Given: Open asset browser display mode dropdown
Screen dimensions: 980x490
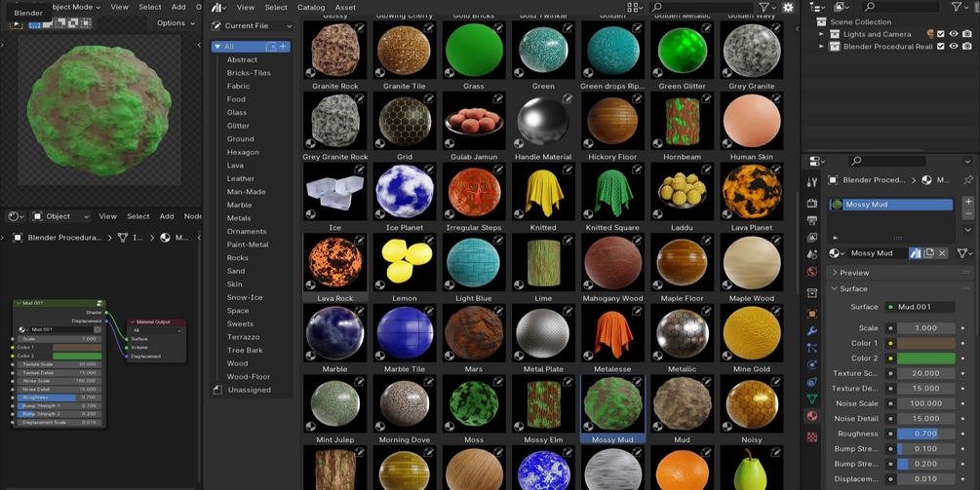Looking at the screenshot, I should 635,8.
